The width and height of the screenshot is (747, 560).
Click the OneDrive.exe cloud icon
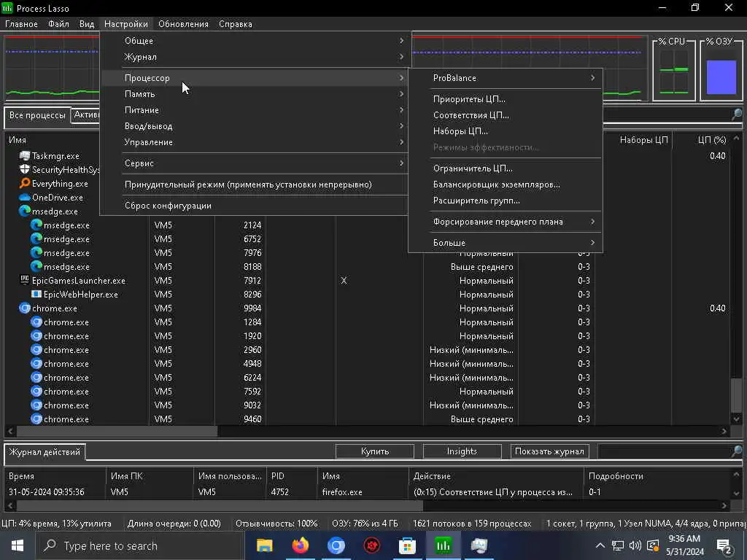[25, 197]
